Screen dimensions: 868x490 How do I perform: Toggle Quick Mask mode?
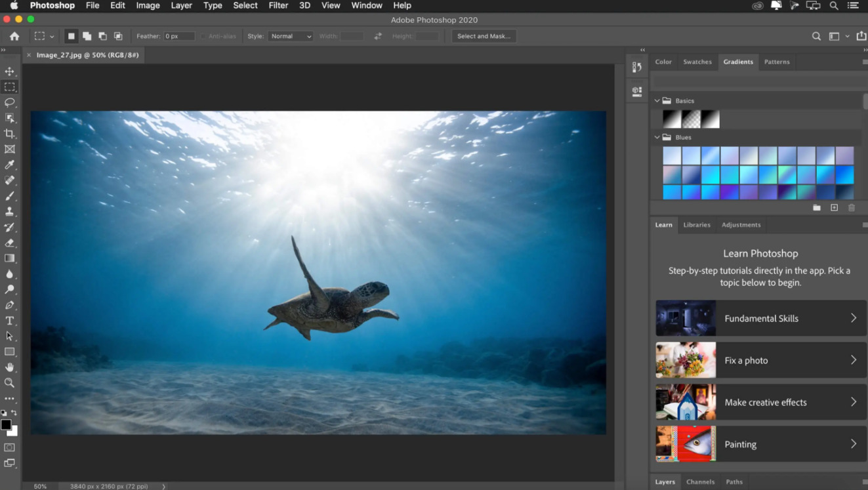tap(9, 447)
